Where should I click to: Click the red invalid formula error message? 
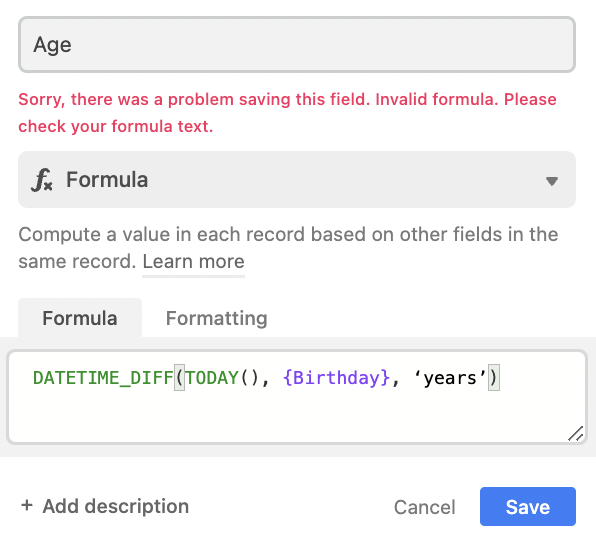point(288,113)
